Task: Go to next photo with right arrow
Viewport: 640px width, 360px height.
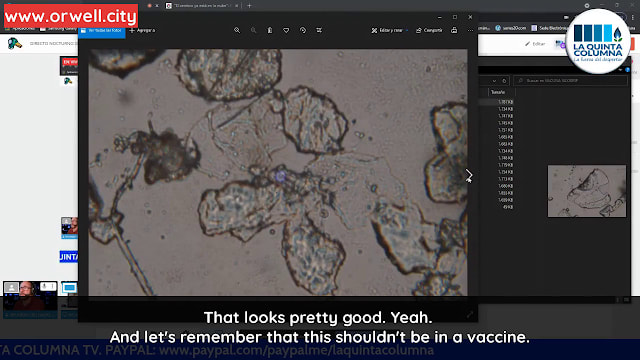Action: point(469,176)
